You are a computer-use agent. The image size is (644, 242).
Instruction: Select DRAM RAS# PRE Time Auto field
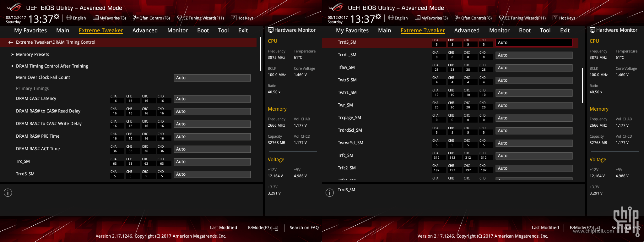point(212,136)
